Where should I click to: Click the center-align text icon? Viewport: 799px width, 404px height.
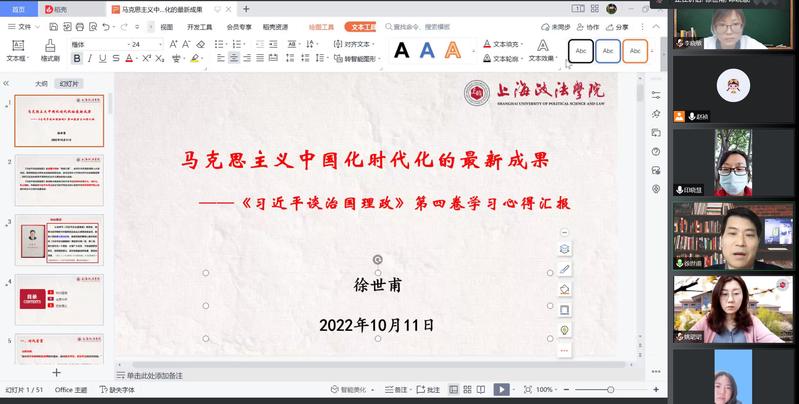pyautogui.click(x=234, y=59)
